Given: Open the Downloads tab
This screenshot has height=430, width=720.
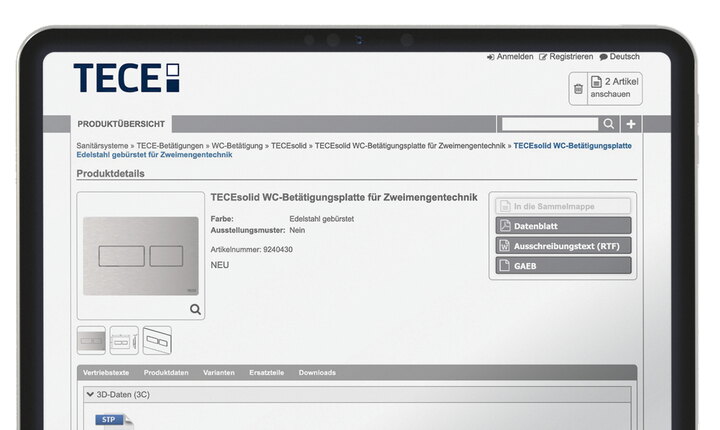Looking at the screenshot, I should pyautogui.click(x=317, y=373).
